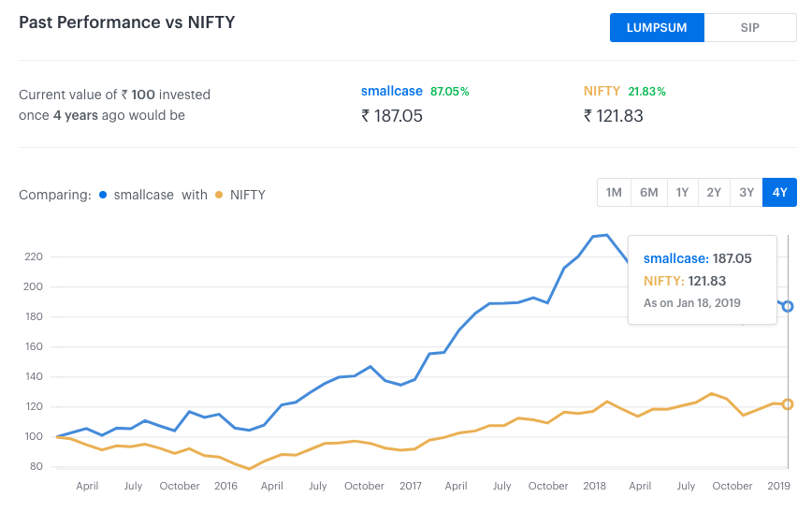Image resolution: width=812 pixels, height=512 pixels.
Task: Switch to SIP investment mode
Action: coord(750,27)
